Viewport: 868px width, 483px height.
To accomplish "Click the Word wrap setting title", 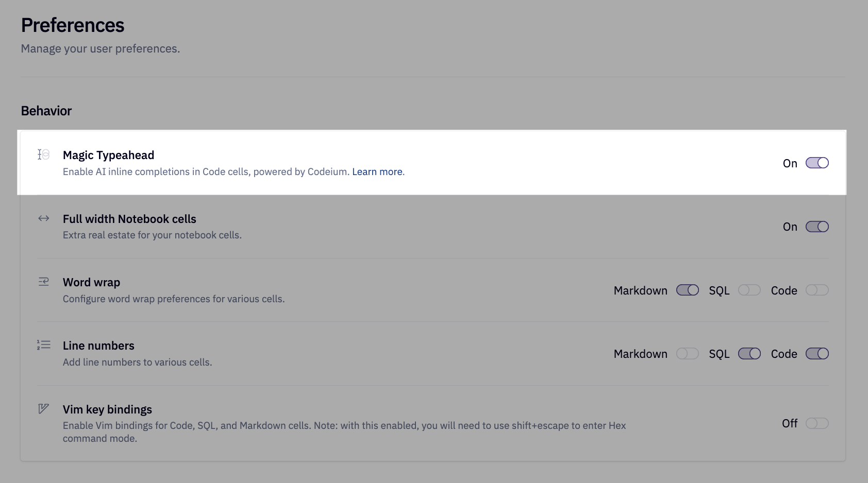I will coord(91,283).
